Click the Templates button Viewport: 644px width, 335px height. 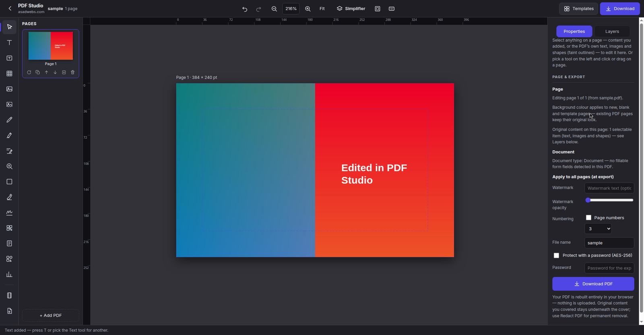pyautogui.click(x=578, y=9)
